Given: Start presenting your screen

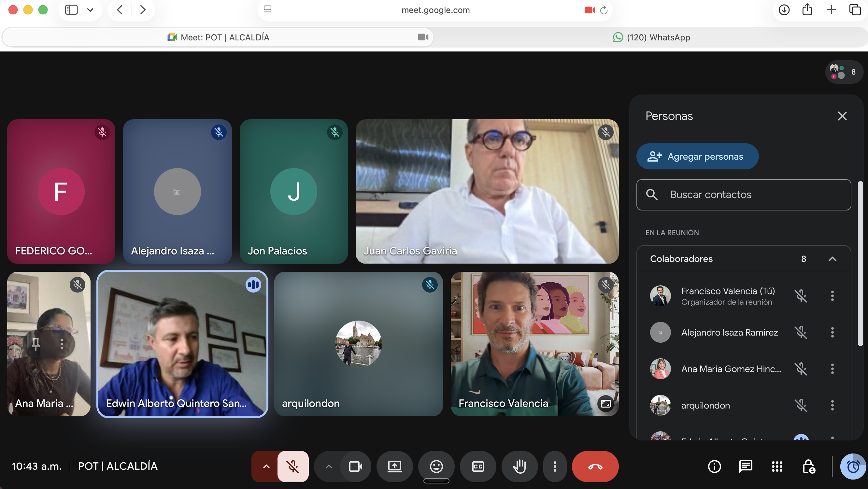Looking at the screenshot, I should [x=394, y=467].
